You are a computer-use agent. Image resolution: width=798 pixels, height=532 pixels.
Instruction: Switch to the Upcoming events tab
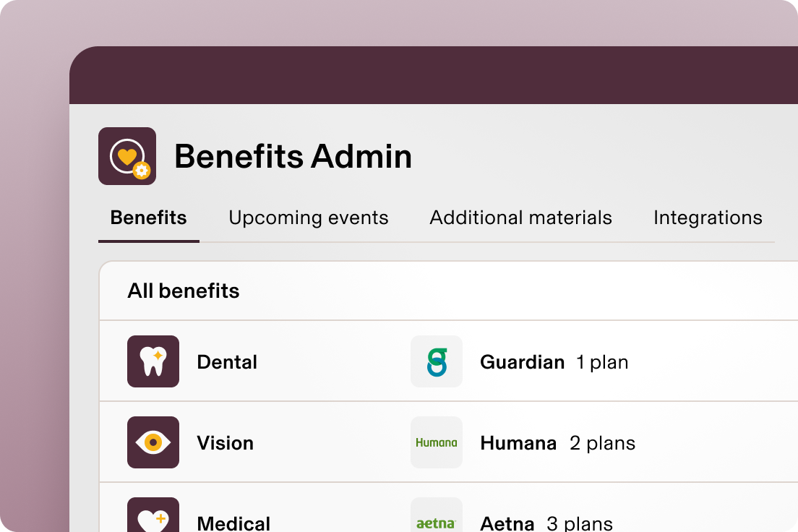click(x=308, y=218)
